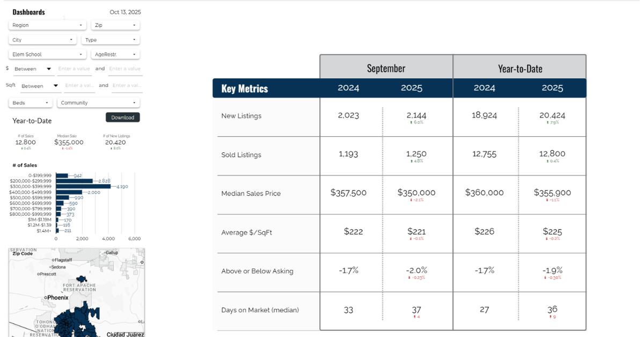Click the Phoenix label on the map
The width and height of the screenshot is (644, 337).
tap(57, 297)
